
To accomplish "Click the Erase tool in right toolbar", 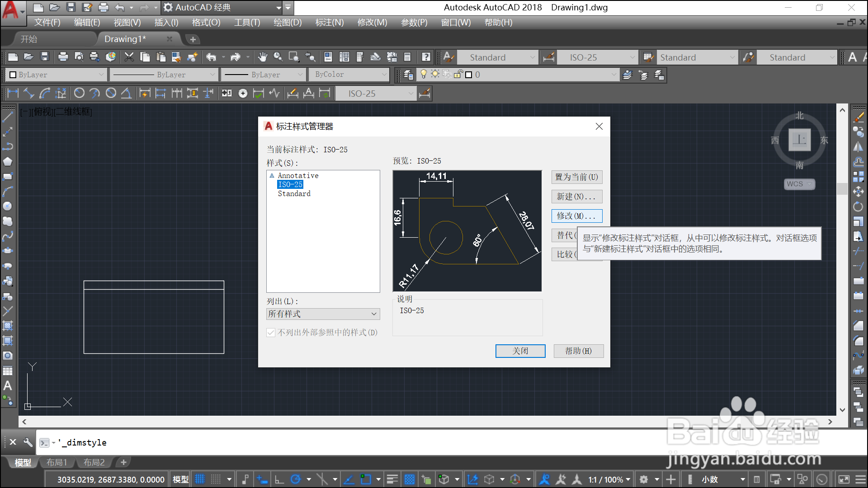I will tap(858, 117).
